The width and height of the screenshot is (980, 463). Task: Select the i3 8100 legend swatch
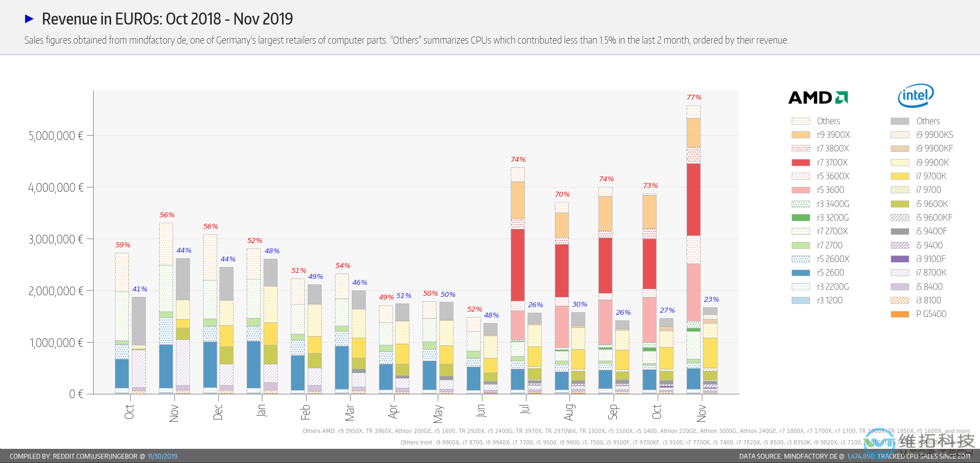tap(900, 300)
